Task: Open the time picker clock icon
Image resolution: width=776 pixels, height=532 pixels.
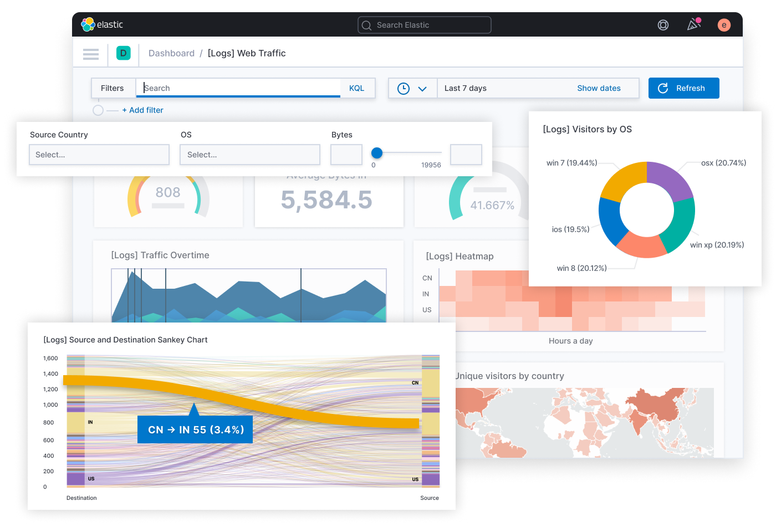Action: click(404, 88)
